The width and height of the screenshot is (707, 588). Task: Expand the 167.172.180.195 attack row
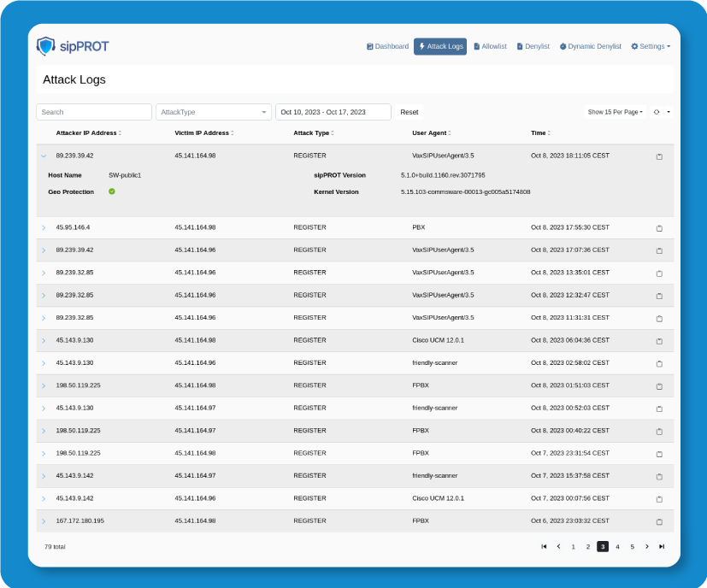44,521
